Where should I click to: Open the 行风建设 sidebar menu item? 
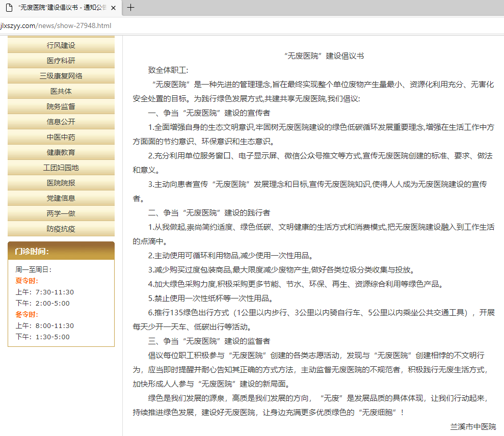(61, 45)
